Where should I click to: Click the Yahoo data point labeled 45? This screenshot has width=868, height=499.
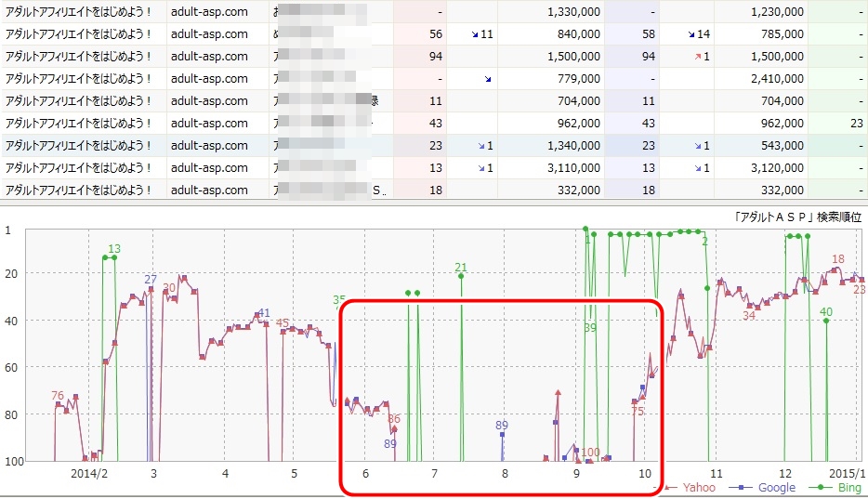[x=283, y=332]
